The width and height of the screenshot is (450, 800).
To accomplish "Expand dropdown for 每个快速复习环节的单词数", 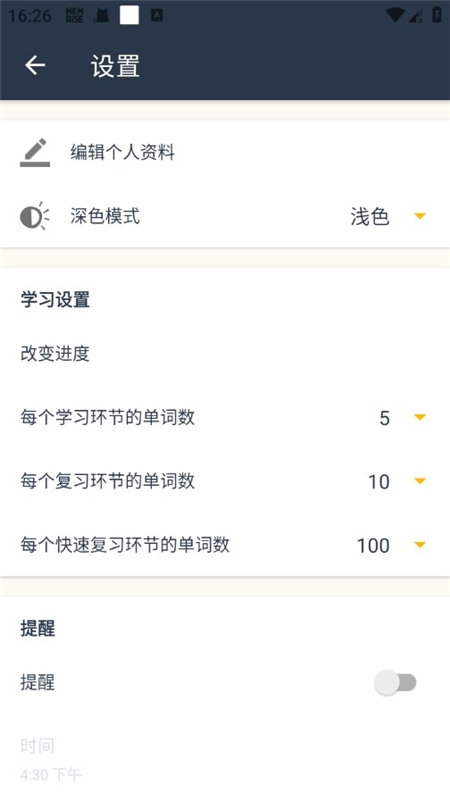I will point(420,545).
